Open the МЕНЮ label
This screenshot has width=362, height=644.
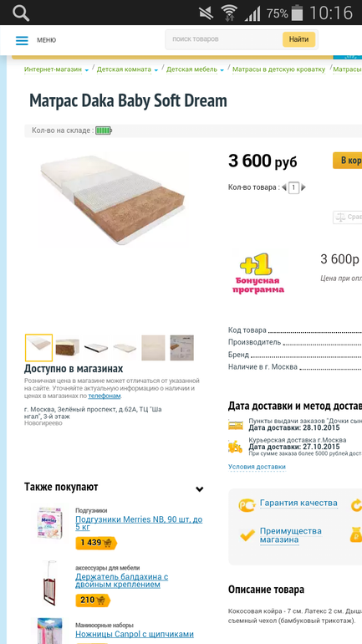(x=46, y=40)
